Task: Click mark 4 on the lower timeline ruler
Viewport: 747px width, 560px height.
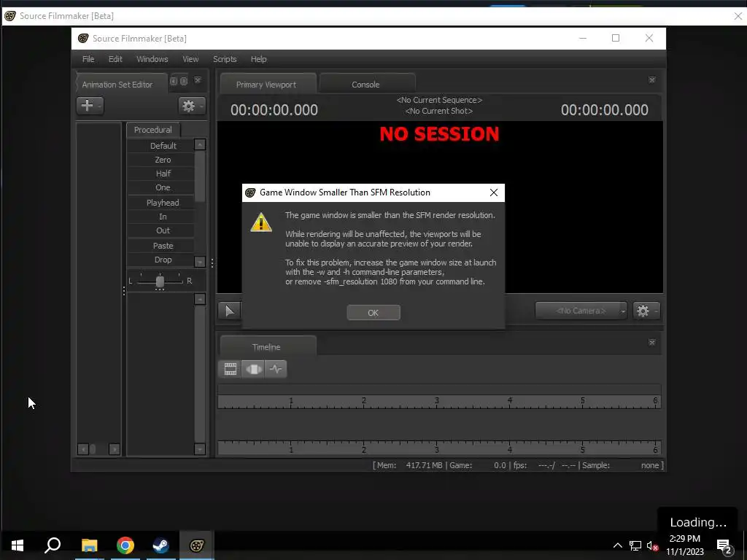Action: coord(510,449)
